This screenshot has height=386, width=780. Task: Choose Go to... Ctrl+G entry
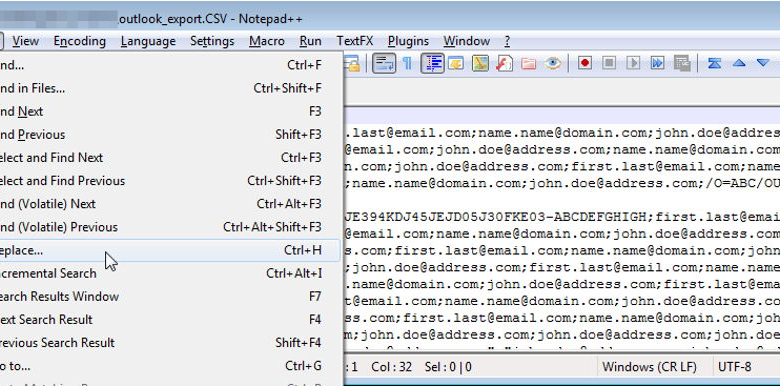[x=169, y=366]
